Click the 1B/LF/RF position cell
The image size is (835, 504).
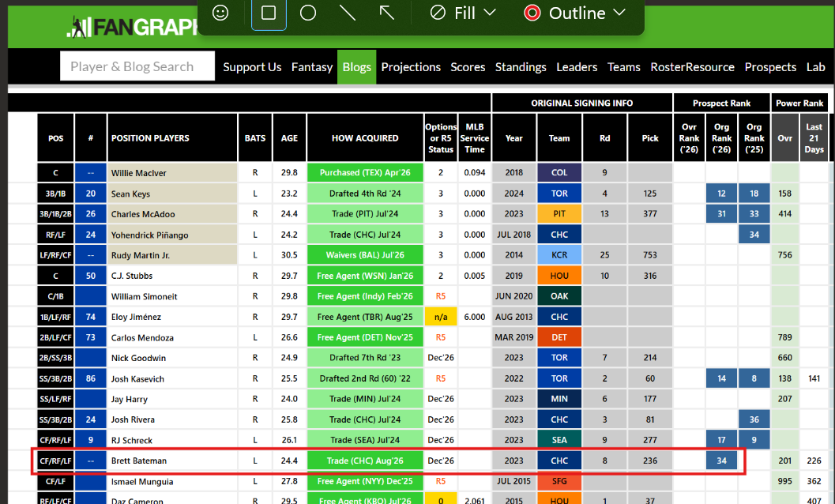pyautogui.click(x=55, y=317)
